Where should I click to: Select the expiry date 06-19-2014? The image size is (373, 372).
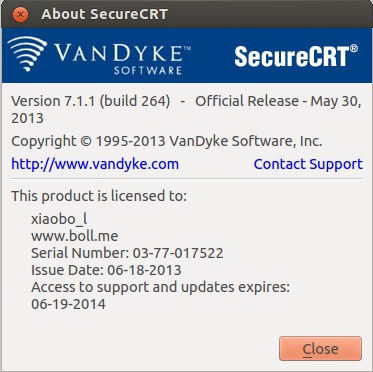pos(68,304)
